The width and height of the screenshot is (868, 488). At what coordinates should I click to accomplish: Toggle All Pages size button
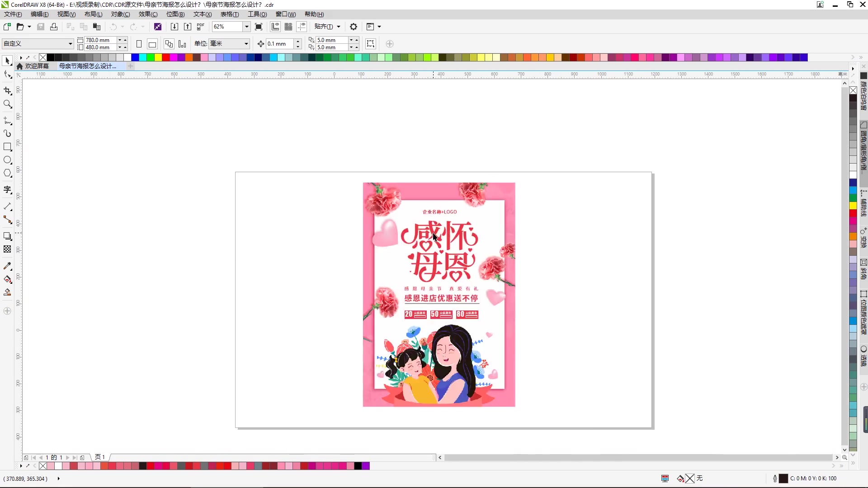[x=169, y=44]
